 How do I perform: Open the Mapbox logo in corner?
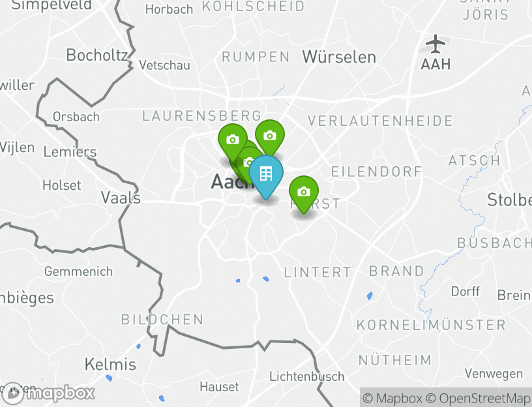(x=48, y=394)
